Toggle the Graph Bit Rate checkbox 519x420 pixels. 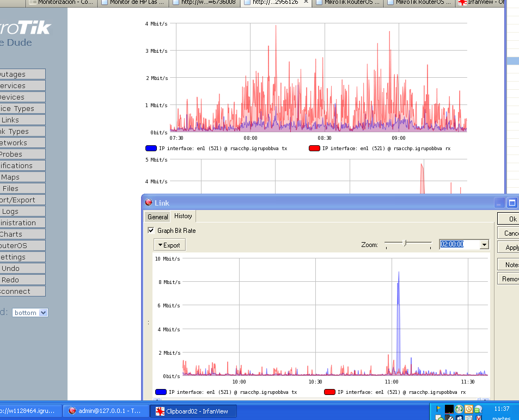(x=151, y=230)
